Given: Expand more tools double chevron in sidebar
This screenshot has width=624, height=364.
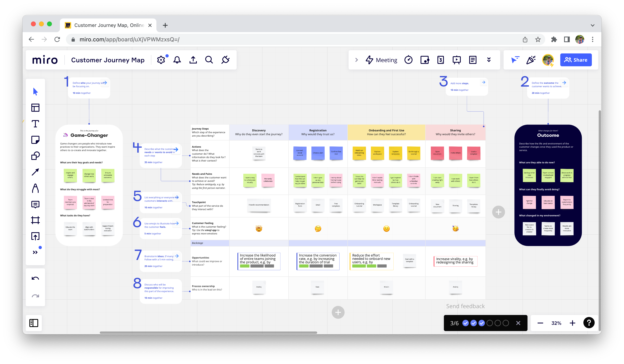Looking at the screenshot, I should [35, 252].
